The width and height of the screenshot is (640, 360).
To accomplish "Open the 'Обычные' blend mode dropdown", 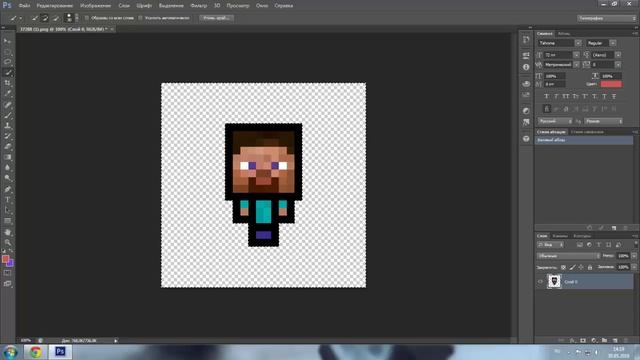I will [568, 256].
